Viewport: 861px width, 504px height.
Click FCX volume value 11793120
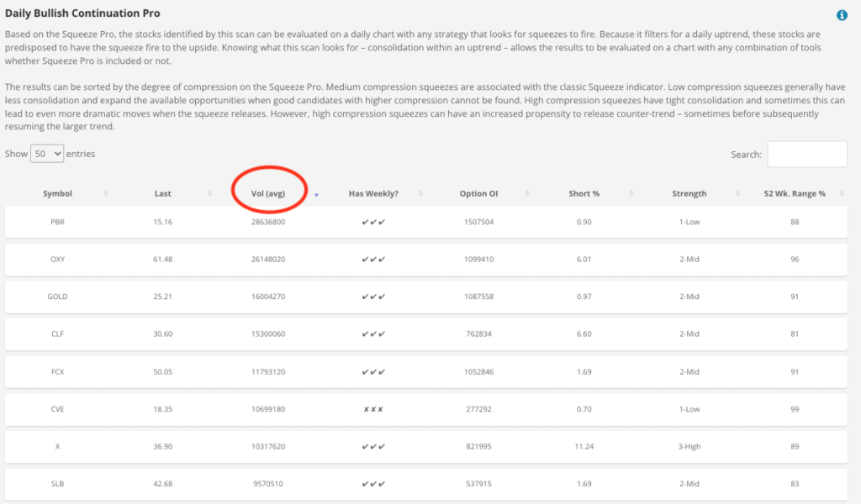(268, 372)
